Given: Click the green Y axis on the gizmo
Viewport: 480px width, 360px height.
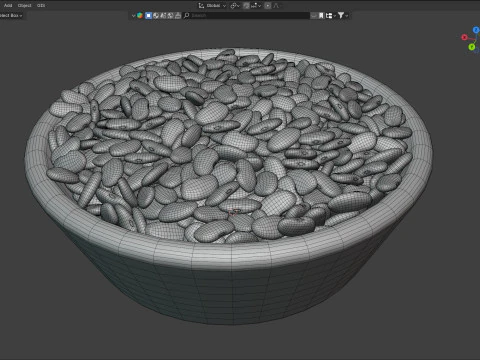Looking at the screenshot, I should 472,47.
